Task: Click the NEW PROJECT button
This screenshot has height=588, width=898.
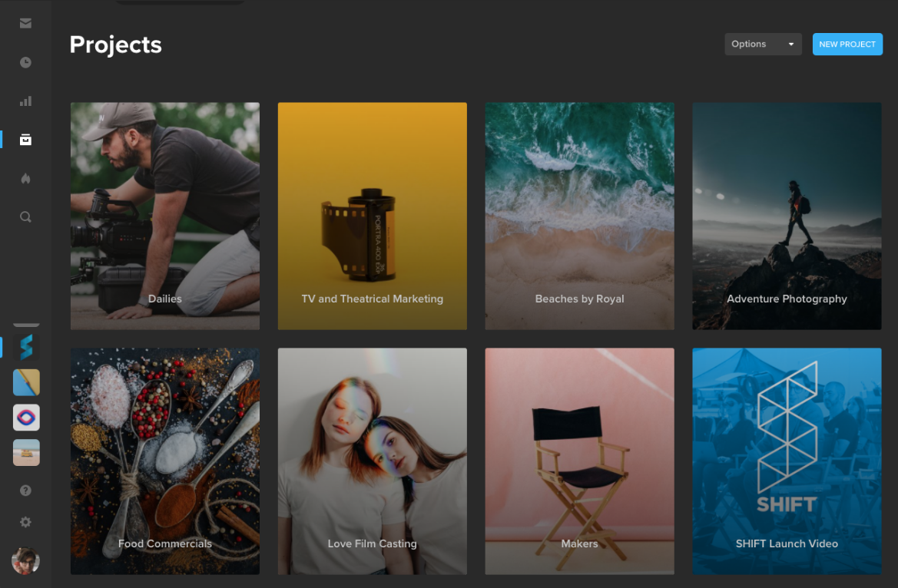Action: click(847, 44)
